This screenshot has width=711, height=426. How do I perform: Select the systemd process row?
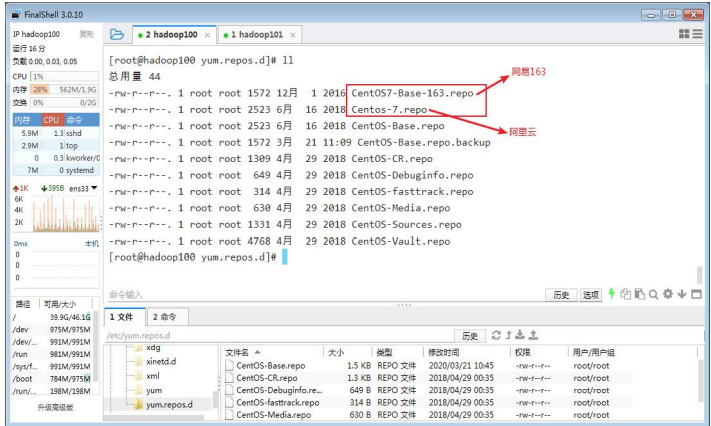click(56, 170)
